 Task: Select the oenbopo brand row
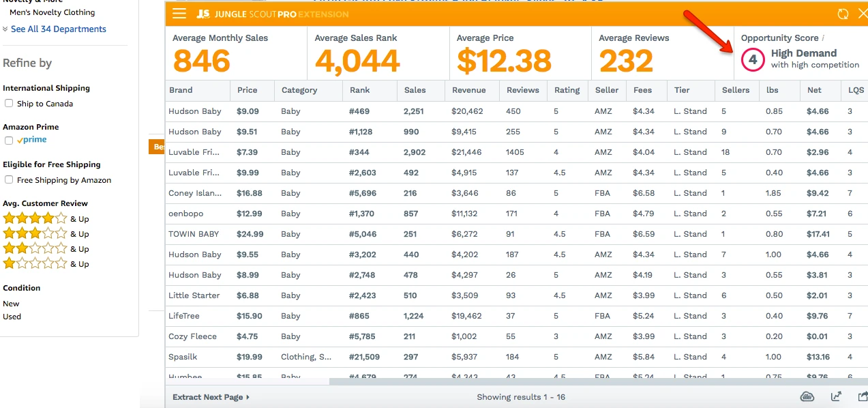point(518,214)
